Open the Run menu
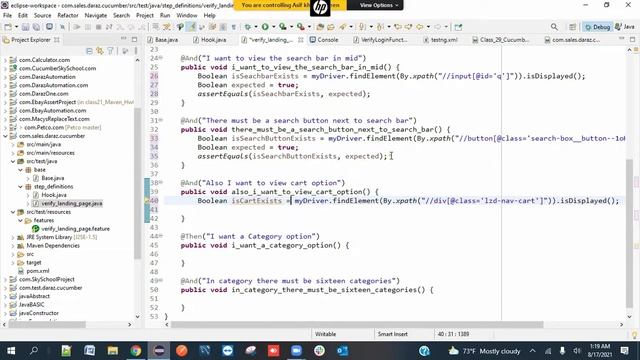The width and height of the screenshot is (640, 360). tap(165, 16)
